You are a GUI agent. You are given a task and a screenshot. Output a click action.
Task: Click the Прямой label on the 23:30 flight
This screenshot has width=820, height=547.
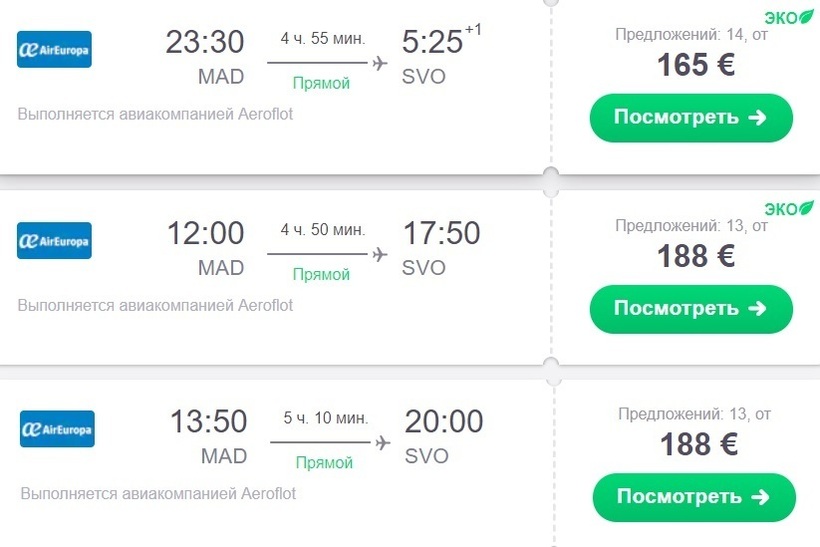tap(321, 83)
